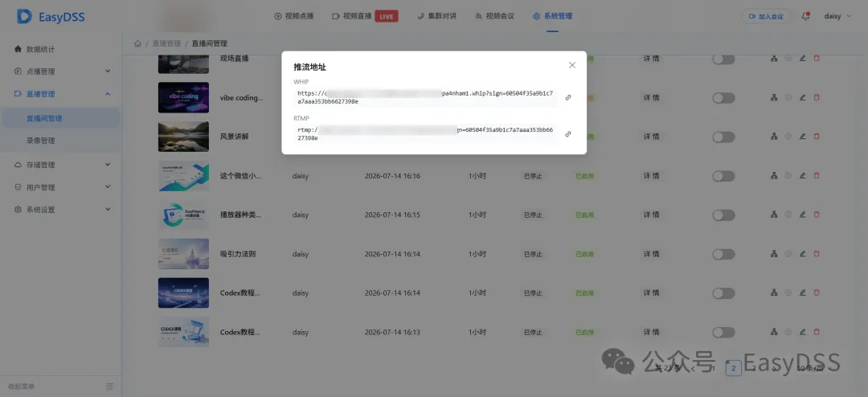868x397 pixels.
Task: Enable the switch for last Codex教程 row
Action: (723, 332)
